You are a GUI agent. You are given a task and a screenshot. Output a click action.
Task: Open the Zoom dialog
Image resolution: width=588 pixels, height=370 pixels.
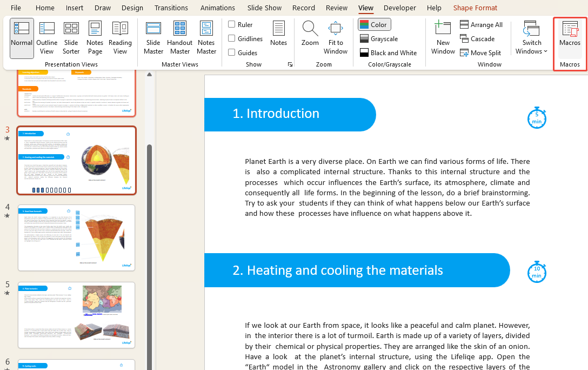point(310,37)
